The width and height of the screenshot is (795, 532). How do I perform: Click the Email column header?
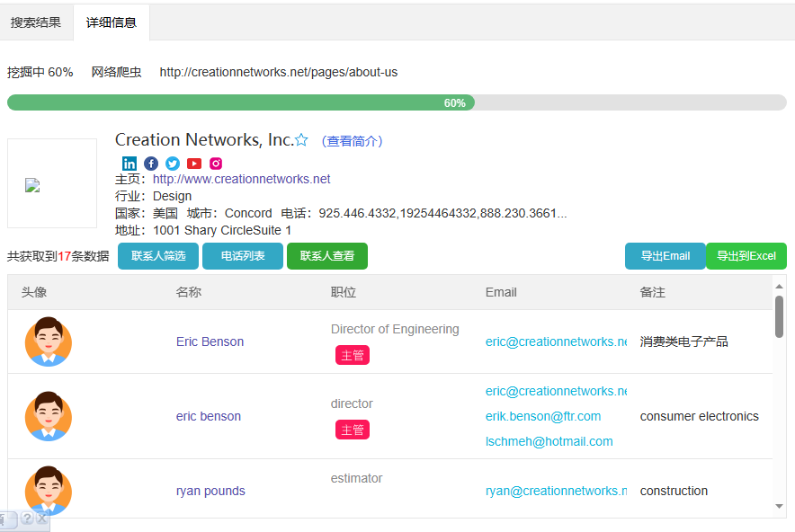click(x=501, y=292)
